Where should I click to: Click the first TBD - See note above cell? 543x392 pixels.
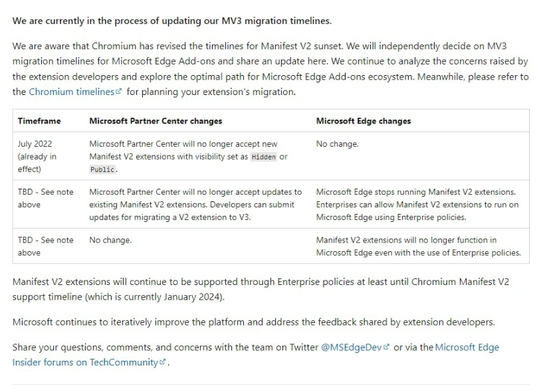(x=49, y=205)
